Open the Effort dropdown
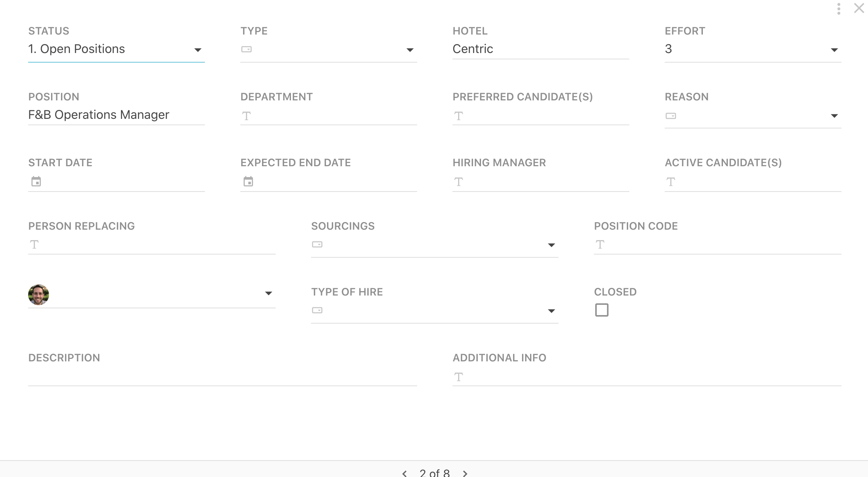 tap(753, 49)
